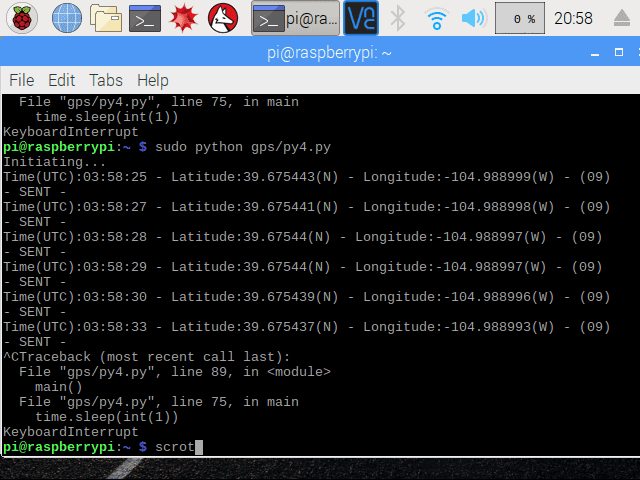Click the 20:58 clock
This screenshot has height=480, width=640.
pyautogui.click(x=573, y=18)
